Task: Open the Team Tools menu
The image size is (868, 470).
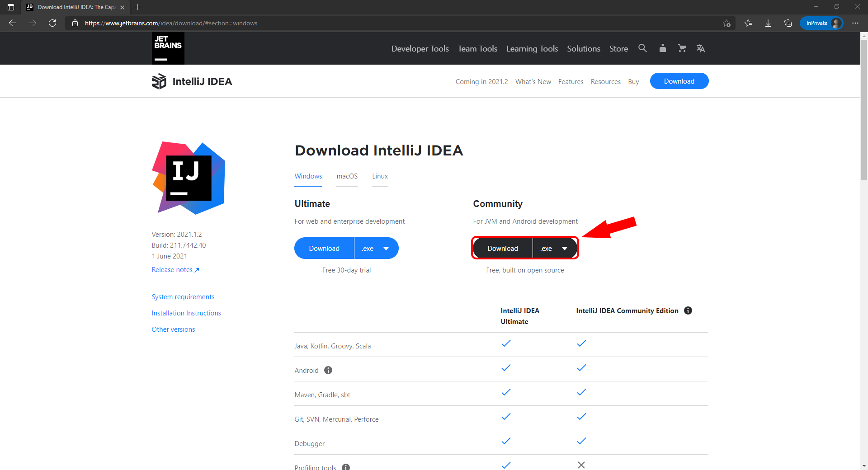Action: [477, 48]
